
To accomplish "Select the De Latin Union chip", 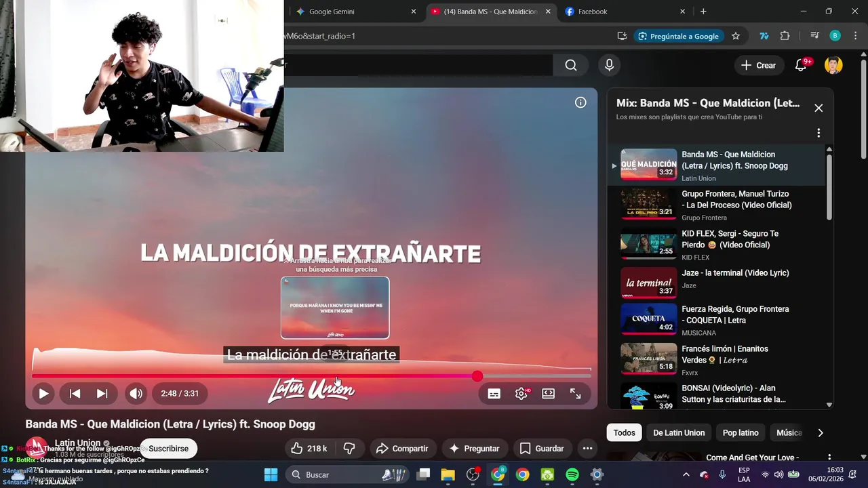I will coord(679,432).
